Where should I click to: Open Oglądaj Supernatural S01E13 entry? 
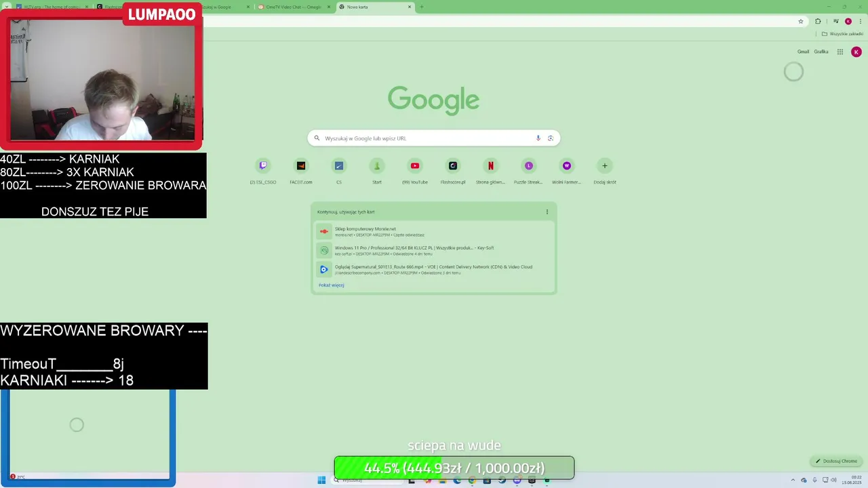433,270
